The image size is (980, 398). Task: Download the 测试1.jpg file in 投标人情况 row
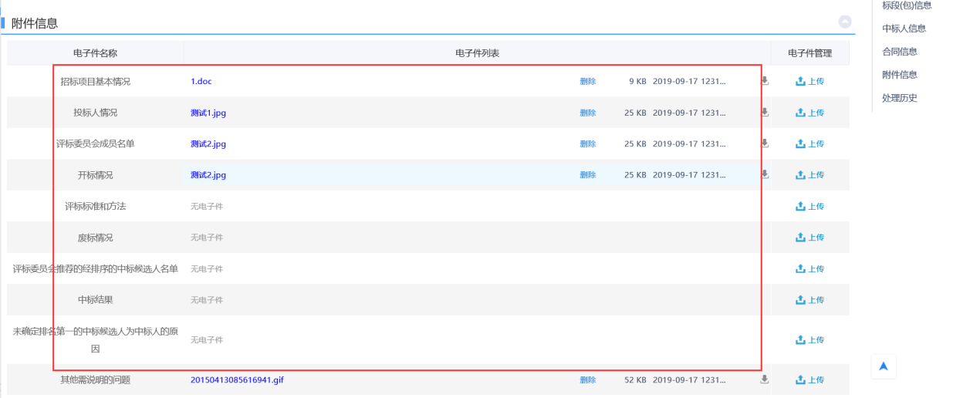click(x=765, y=112)
